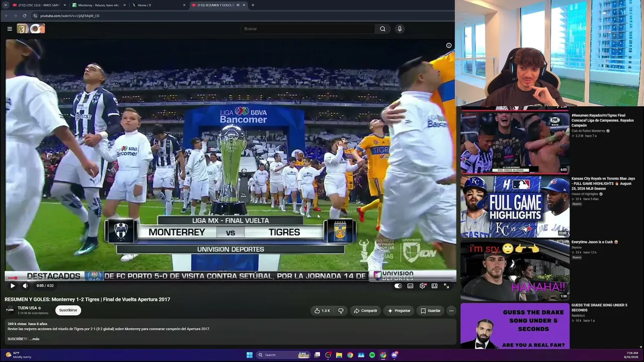The height and width of the screenshot is (362, 644).
Task: Open the clock and date flyout
Action: [x=630, y=355]
